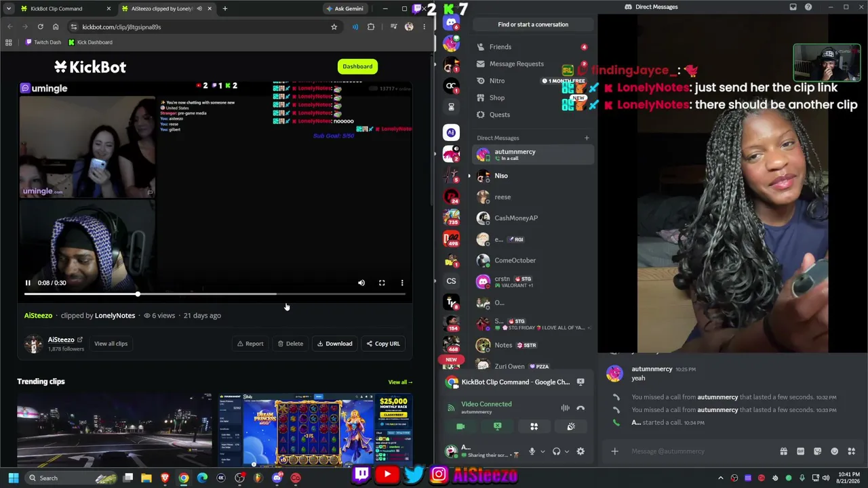Open the night city trending clip thumbnail
This screenshot has width=868, height=488.
tap(115, 430)
